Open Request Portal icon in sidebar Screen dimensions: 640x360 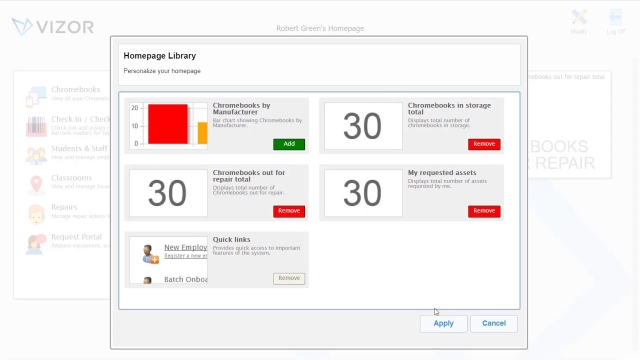[36, 244]
